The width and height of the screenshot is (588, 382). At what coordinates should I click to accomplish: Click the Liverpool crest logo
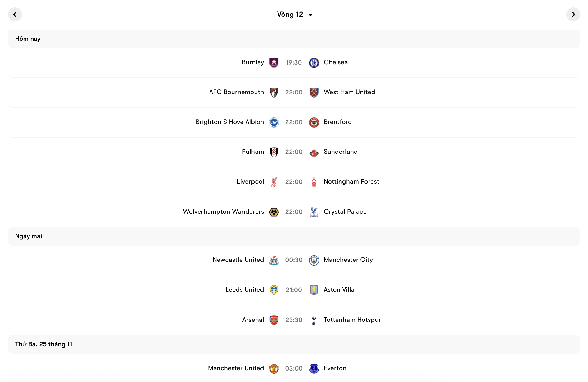pos(274,181)
